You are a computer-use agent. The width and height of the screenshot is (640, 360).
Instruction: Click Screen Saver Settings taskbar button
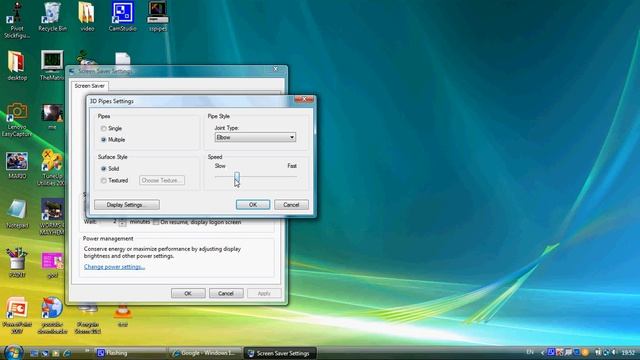[280, 353]
